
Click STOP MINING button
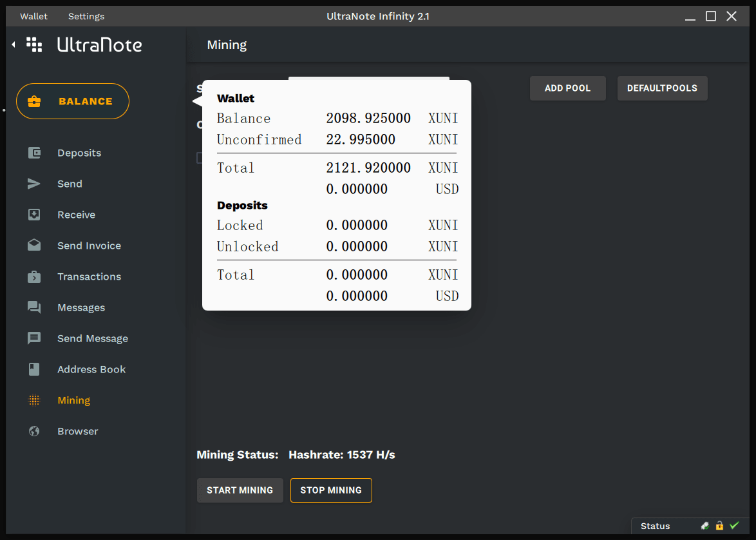(x=331, y=490)
